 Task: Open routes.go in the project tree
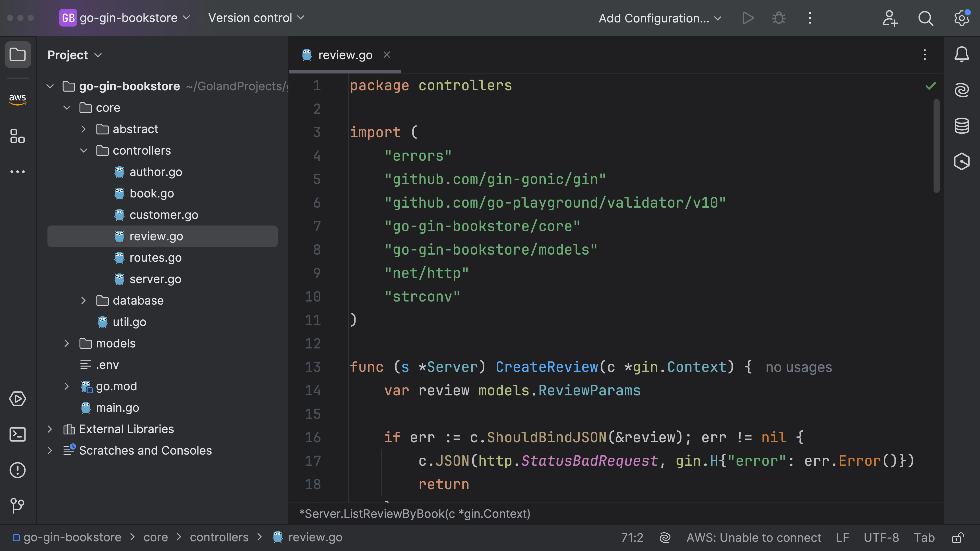click(x=155, y=258)
